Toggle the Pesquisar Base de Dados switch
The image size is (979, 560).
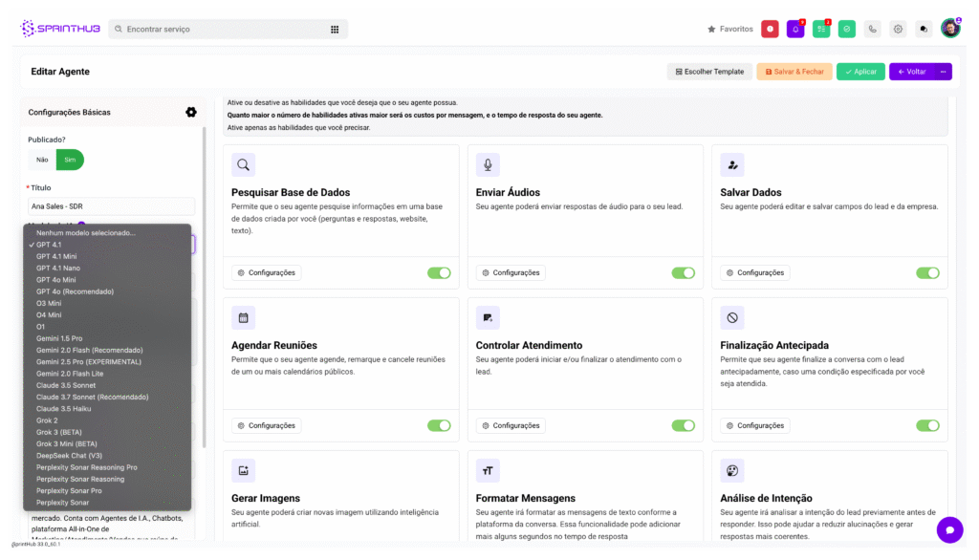pos(439,272)
